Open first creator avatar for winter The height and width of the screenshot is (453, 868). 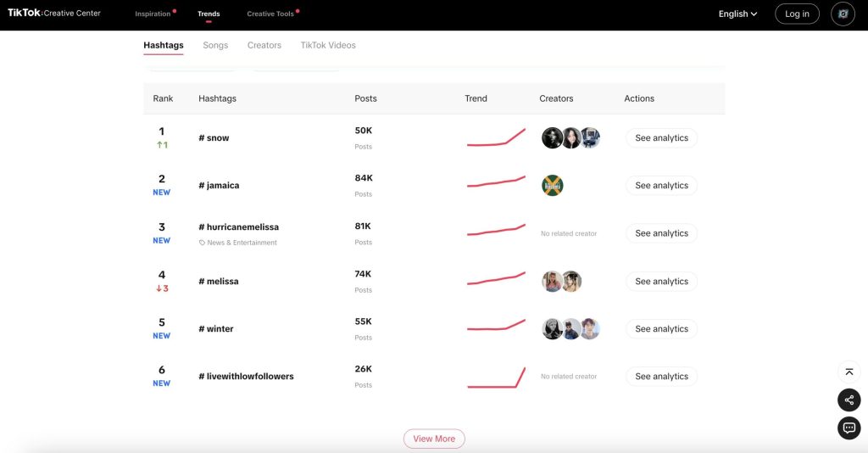point(552,329)
